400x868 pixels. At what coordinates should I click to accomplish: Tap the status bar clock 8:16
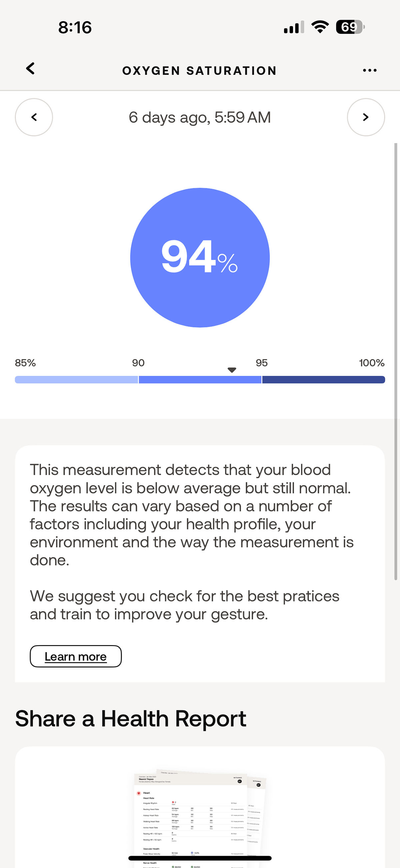coord(75,27)
